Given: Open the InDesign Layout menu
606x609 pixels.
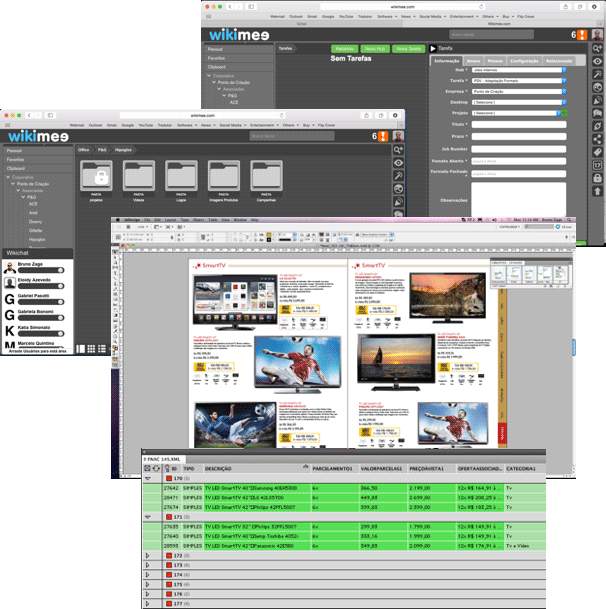Looking at the screenshot, I should tap(171, 220).
